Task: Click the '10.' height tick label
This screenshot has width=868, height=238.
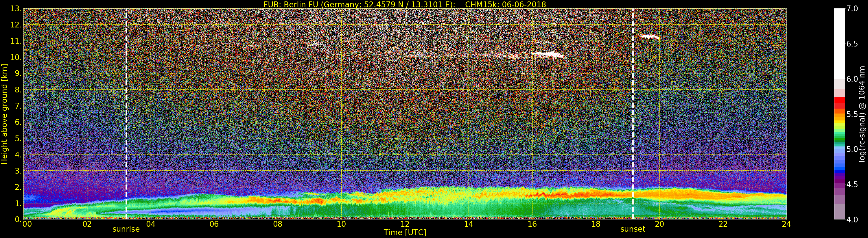Action: (x=16, y=57)
